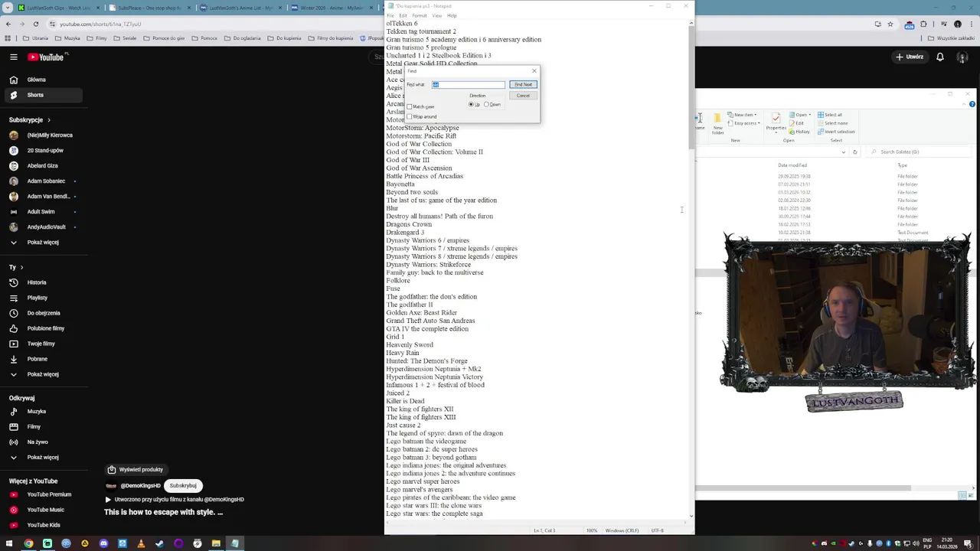The height and width of the screenshot is (551, 980).
Task: Click Subskrybuj button for DemoKingsHD
Action: [x=183, y=486]
